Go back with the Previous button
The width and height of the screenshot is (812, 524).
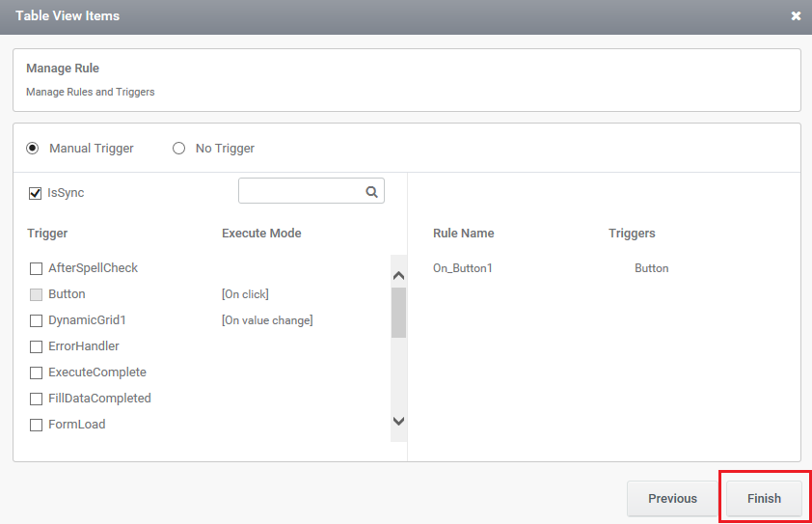[x=672, y=498]
